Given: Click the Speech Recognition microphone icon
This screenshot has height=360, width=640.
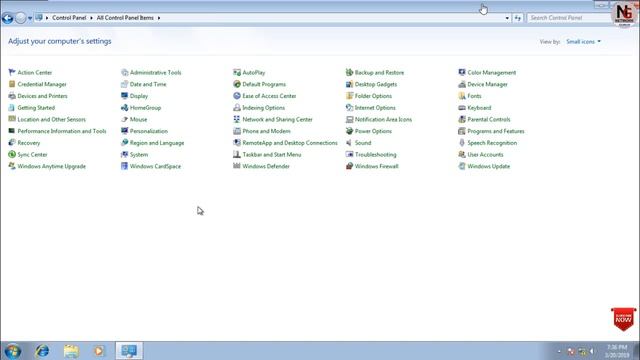Looking at the screenshot, I should (x=462, y=143).
